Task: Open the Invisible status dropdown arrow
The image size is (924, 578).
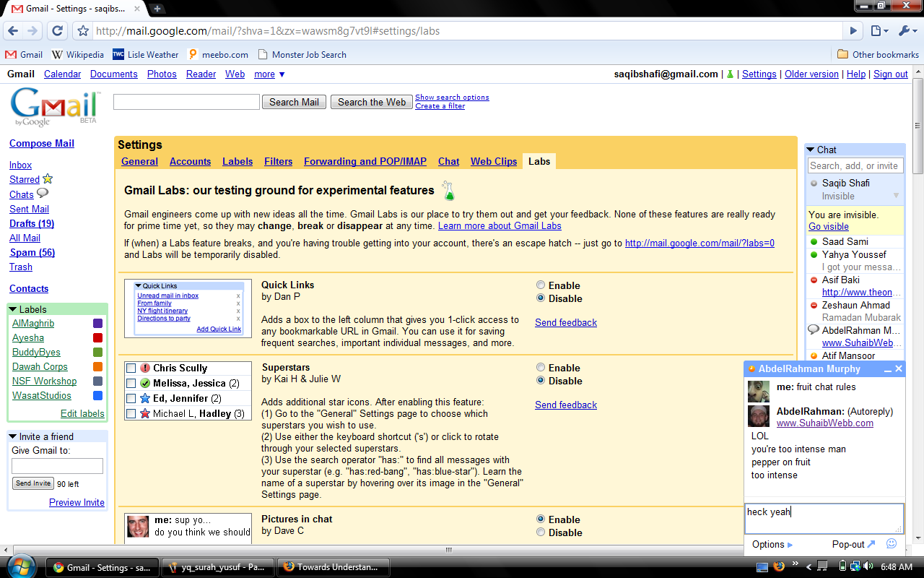Action: (x=897, y=196)
